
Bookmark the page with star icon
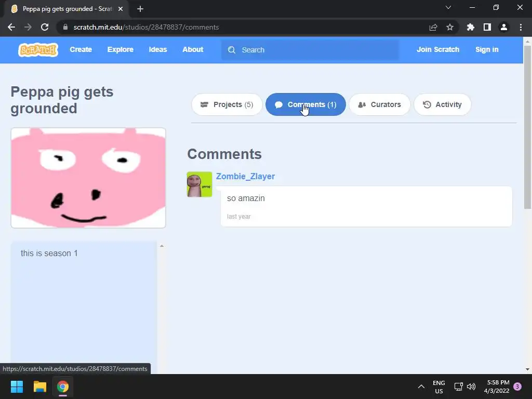click(450, 27)
